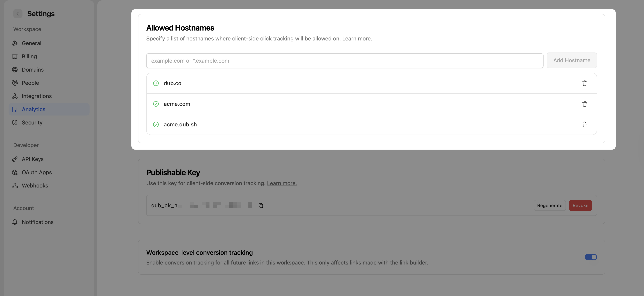Open the Security shield icon
This screenshot has width=644, height=296.
coord(15,122)
